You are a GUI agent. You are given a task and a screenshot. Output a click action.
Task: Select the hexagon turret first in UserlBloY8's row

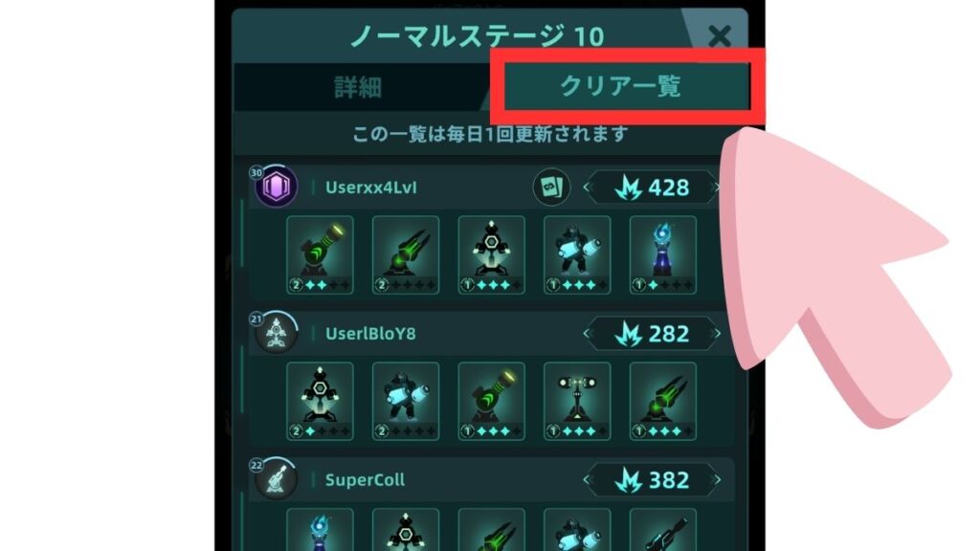pos(320,401)
